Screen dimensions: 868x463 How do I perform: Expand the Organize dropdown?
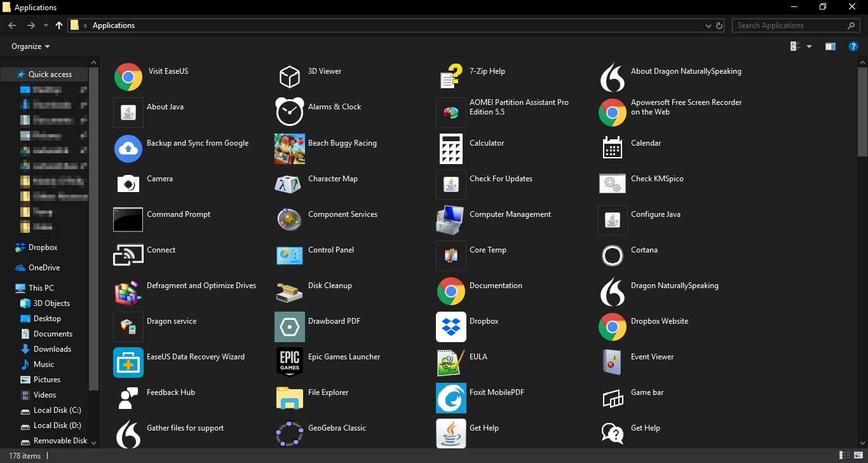point(29,46)
